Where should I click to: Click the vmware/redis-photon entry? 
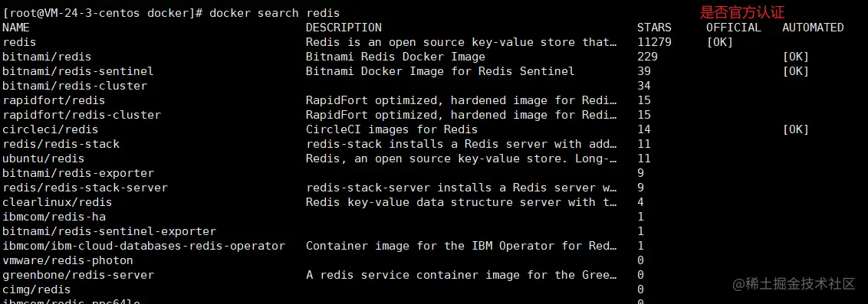click(x=68, y=260)
